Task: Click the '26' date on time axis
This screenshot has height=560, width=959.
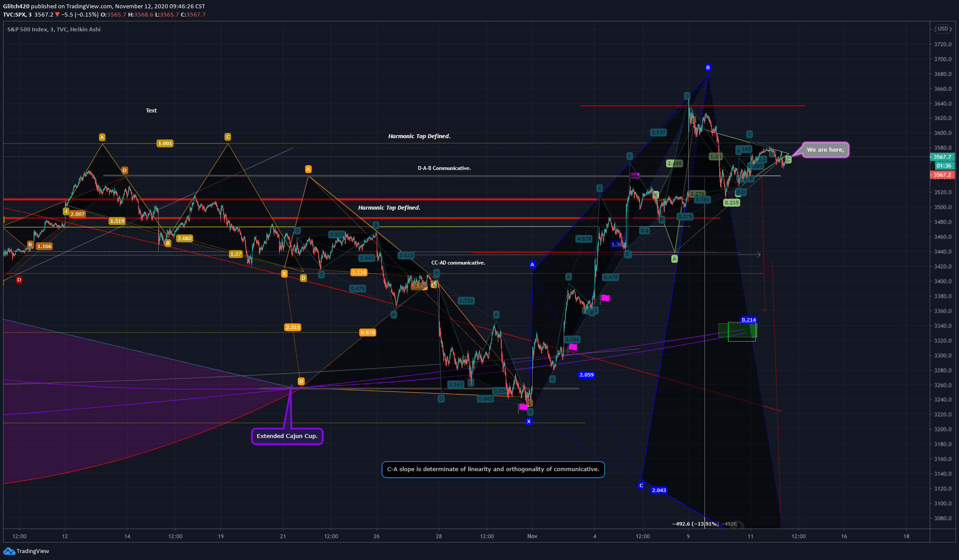Action: 377,536
